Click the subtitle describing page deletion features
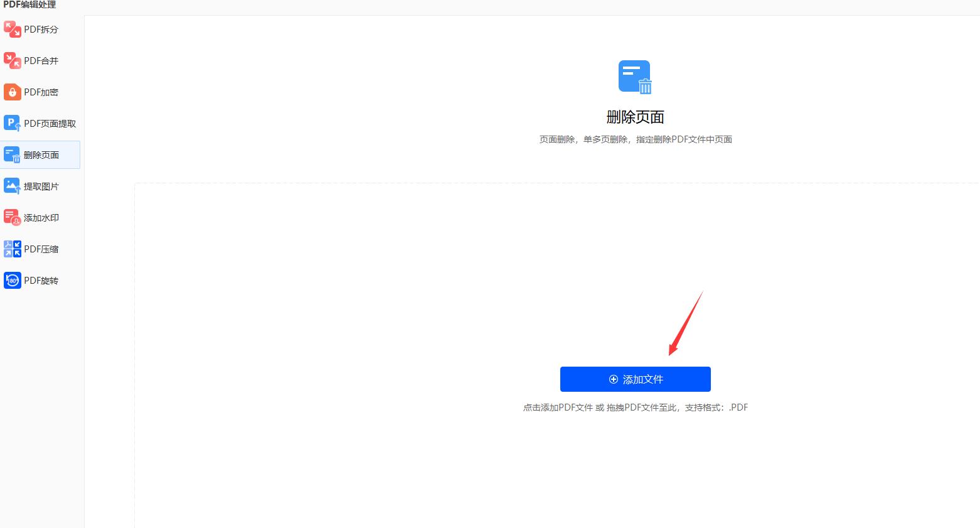Viewport: 980px width, 528px height. tap(635, 139)
